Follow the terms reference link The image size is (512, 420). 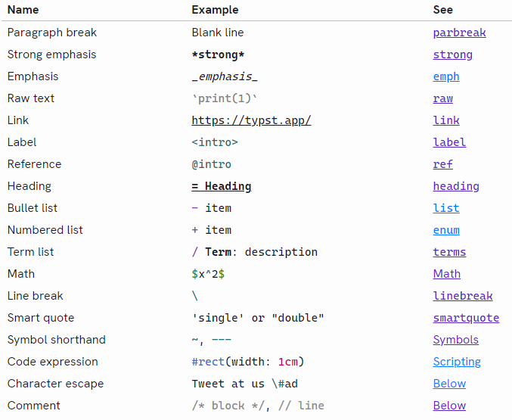click(449, 252)
